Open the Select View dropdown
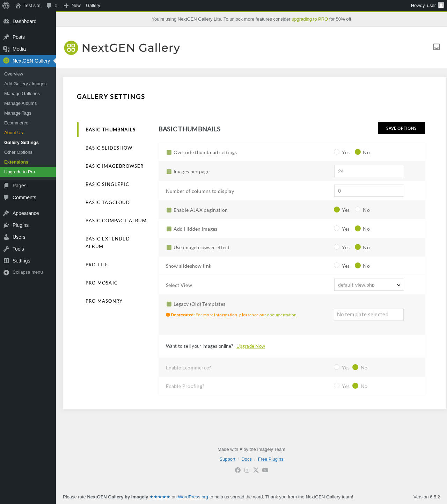 (369, 285)
